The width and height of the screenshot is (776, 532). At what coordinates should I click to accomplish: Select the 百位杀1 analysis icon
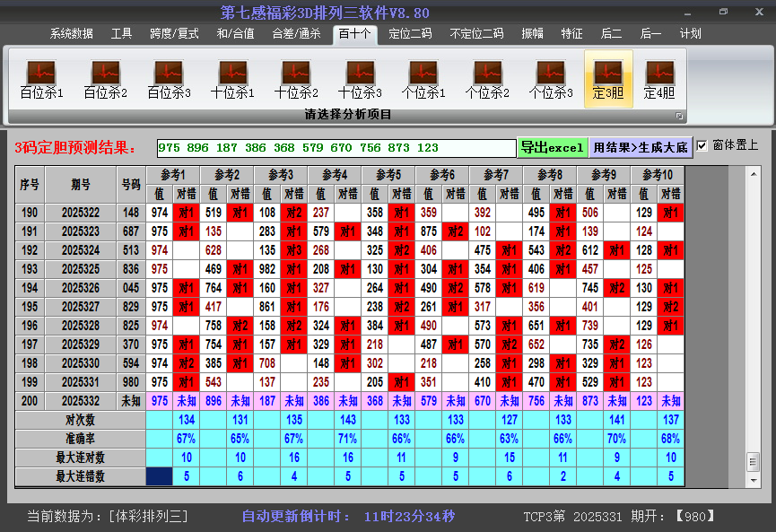39,72
